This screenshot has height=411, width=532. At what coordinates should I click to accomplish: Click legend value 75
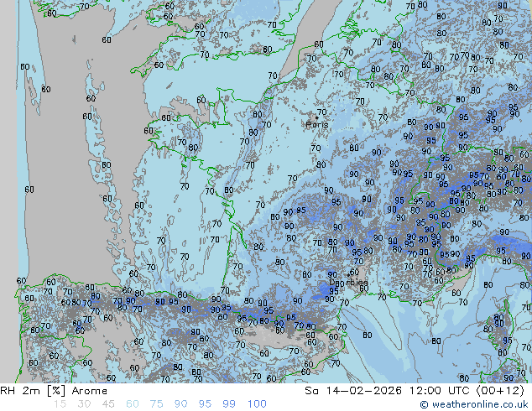156,404
